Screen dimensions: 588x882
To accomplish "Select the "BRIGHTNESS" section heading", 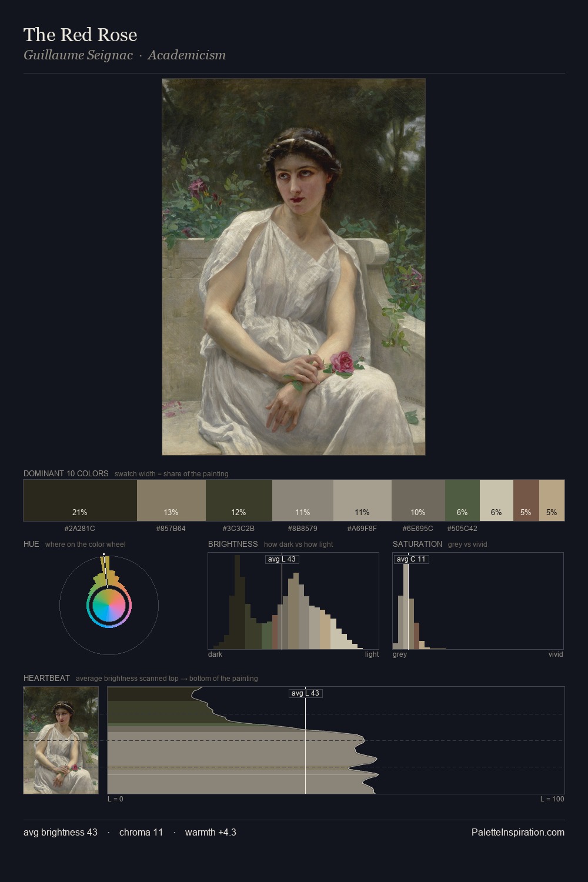I will click(x=233, y=544).
